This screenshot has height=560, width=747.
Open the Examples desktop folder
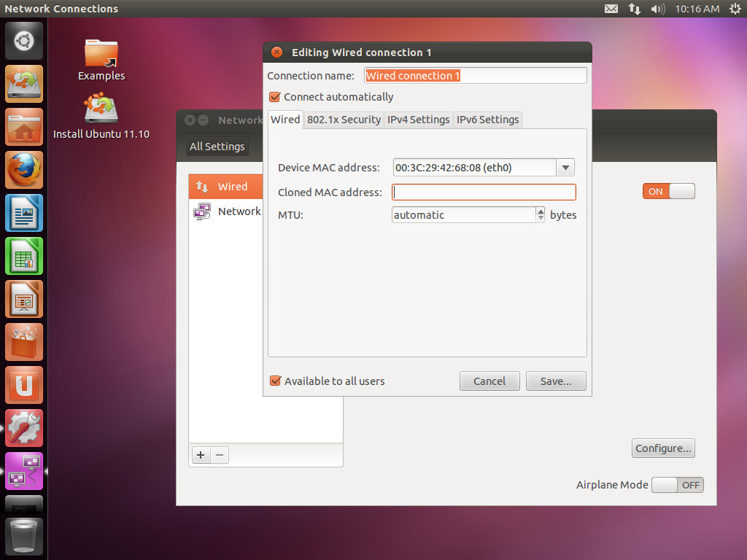(101, 60)
